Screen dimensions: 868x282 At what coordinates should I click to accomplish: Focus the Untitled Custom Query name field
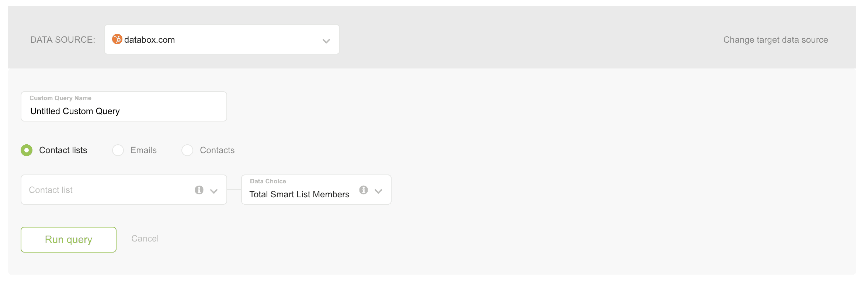pyautogui.click(x=124, y=111)
